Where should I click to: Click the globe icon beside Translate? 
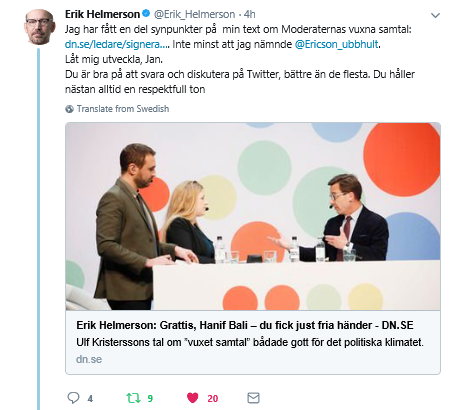pos(69,109)
